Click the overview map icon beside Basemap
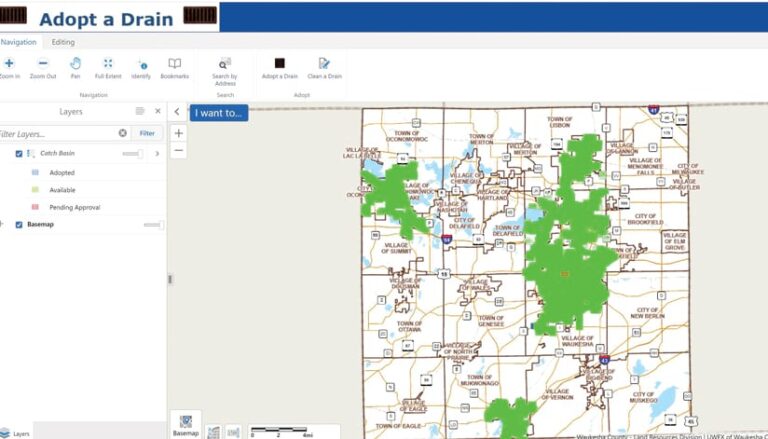768x439 pixels. [214, 432]
